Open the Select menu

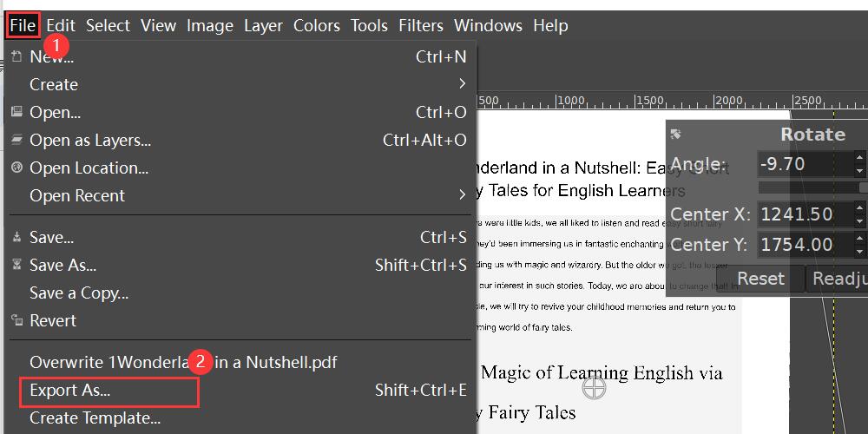pos(108,25)
